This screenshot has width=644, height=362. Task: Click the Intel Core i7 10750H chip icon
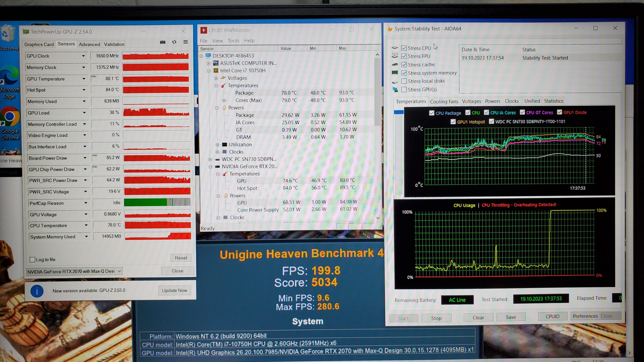pos(216,71)
